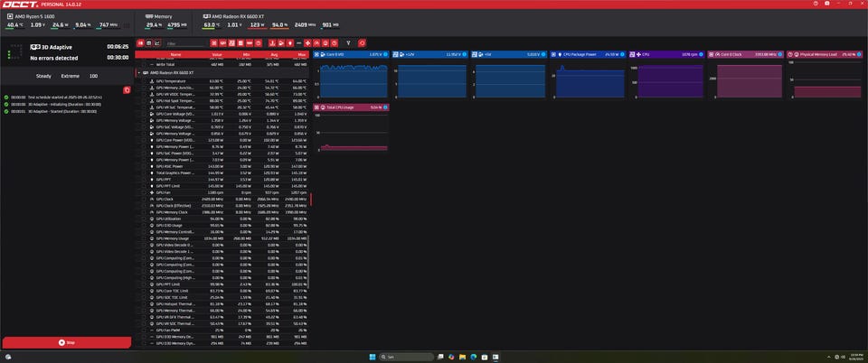Click the split layout view icon left of Filter
This screenshot has width=868, height=363.
(x=141, y=43)
